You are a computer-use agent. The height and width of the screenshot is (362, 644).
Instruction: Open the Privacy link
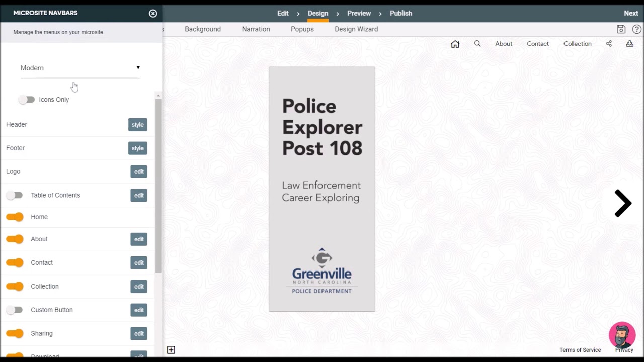624,350
